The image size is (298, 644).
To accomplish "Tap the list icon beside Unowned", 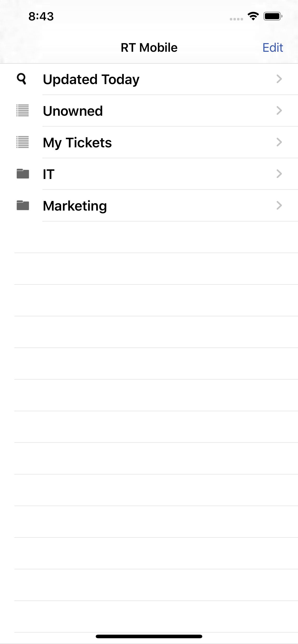I will pos(23,110).
